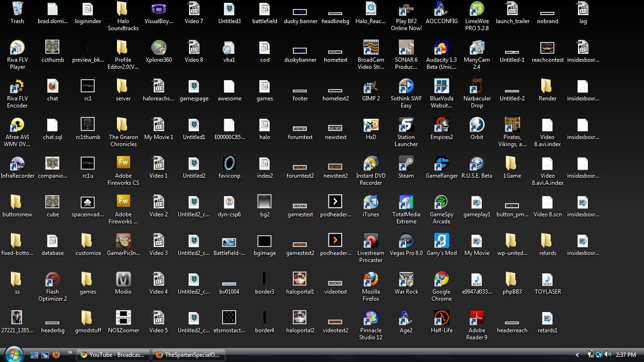Image resolution: width=644 pixels, height=362 pixels.
Task: Launch Firefox from the Quick Launch bar
Action: pyautogui.click(x=57, y=354)
